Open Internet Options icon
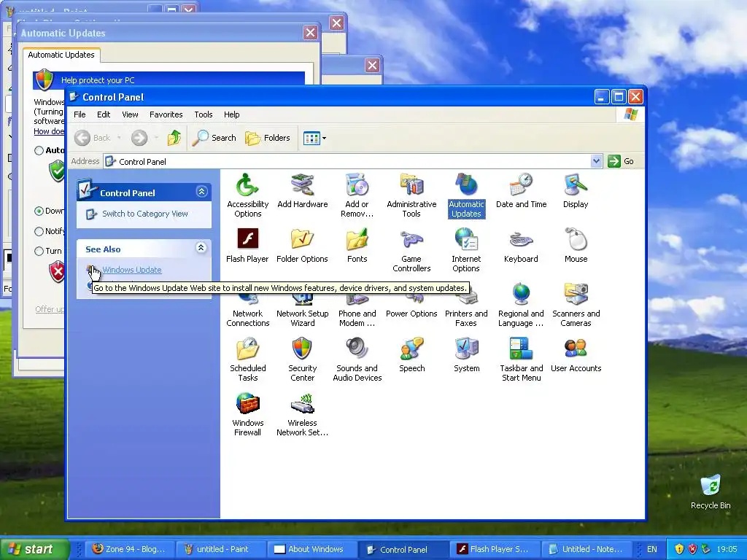 (x=466, y=239)
